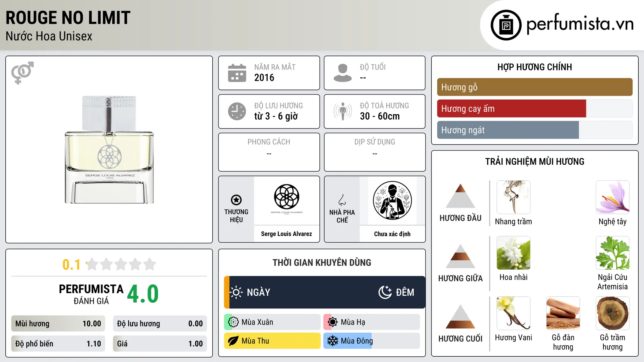Click the Hương ngát accord bar

pos(535,130)
